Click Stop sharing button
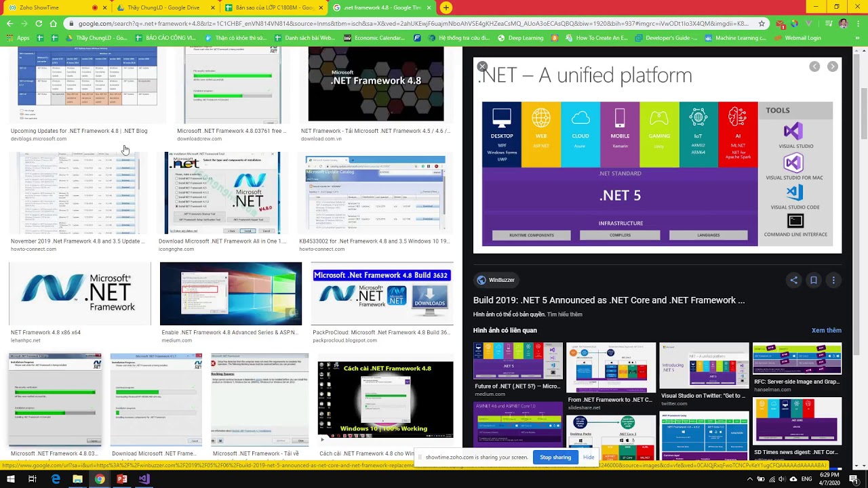The image size is (868, 488). (x=555, y=457)
